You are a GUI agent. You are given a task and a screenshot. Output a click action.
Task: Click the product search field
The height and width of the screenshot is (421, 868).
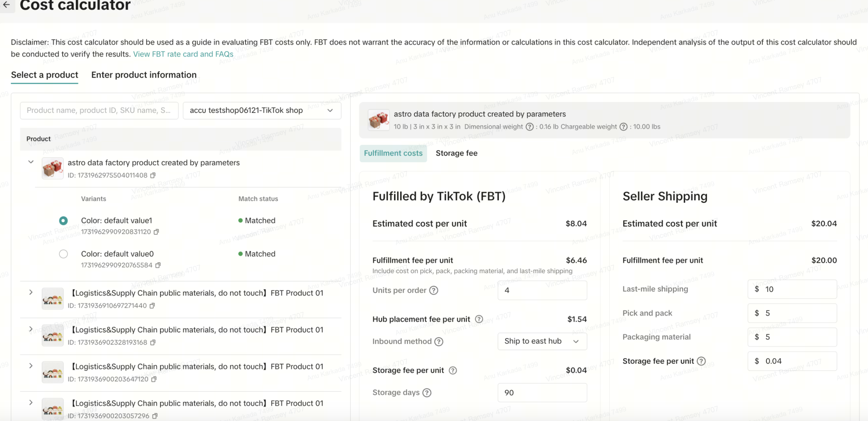[99, 111]
